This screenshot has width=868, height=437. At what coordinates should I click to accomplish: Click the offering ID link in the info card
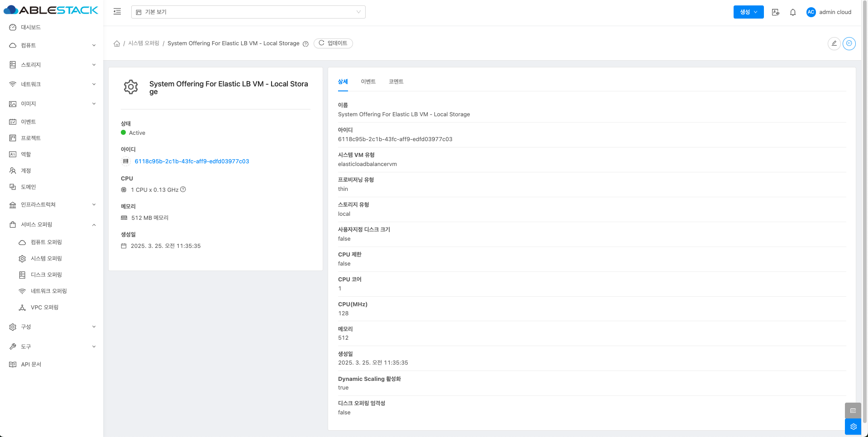tap(191, 161)
